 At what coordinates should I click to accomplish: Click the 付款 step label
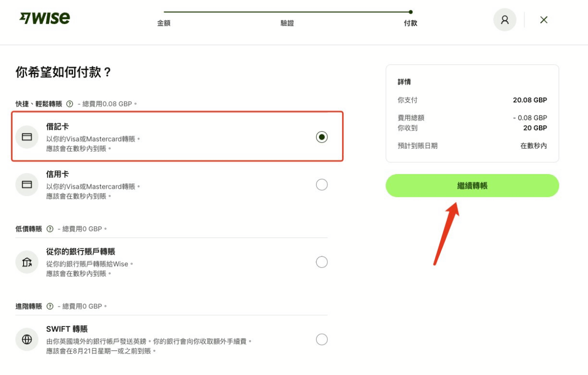click(411, 23)
